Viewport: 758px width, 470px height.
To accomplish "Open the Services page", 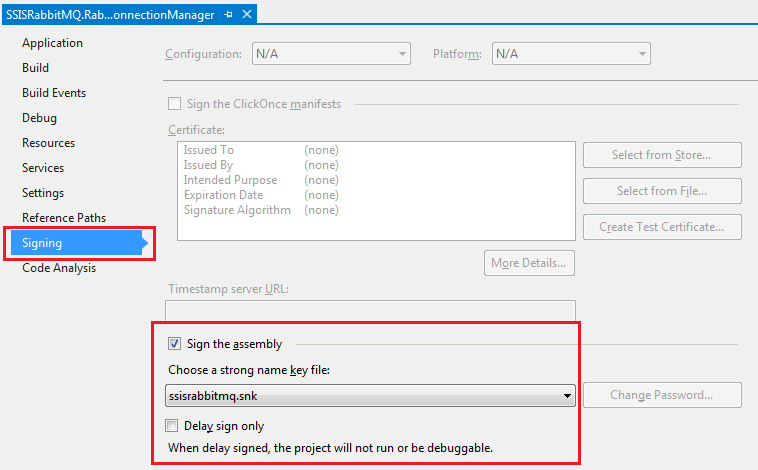I will pos(43,168).
